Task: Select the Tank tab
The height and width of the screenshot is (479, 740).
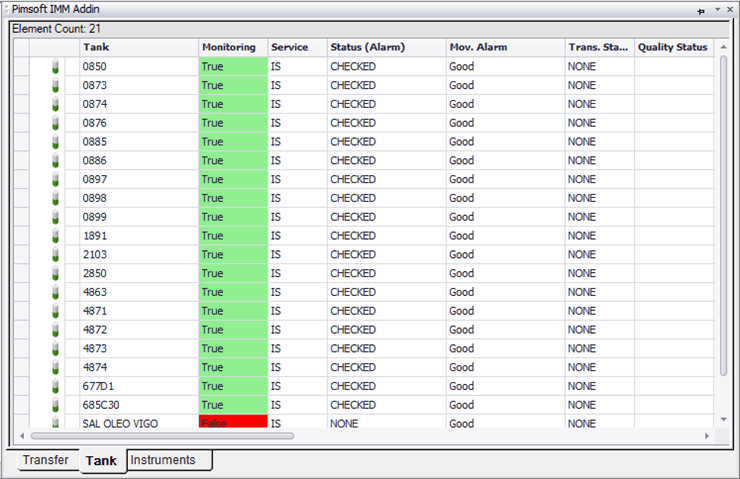Action: 101,461
